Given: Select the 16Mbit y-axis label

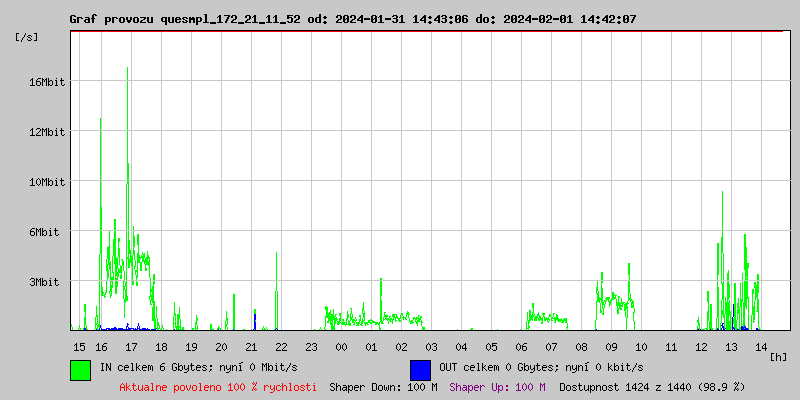Looking at the screenshot, I should coord(46,82).
